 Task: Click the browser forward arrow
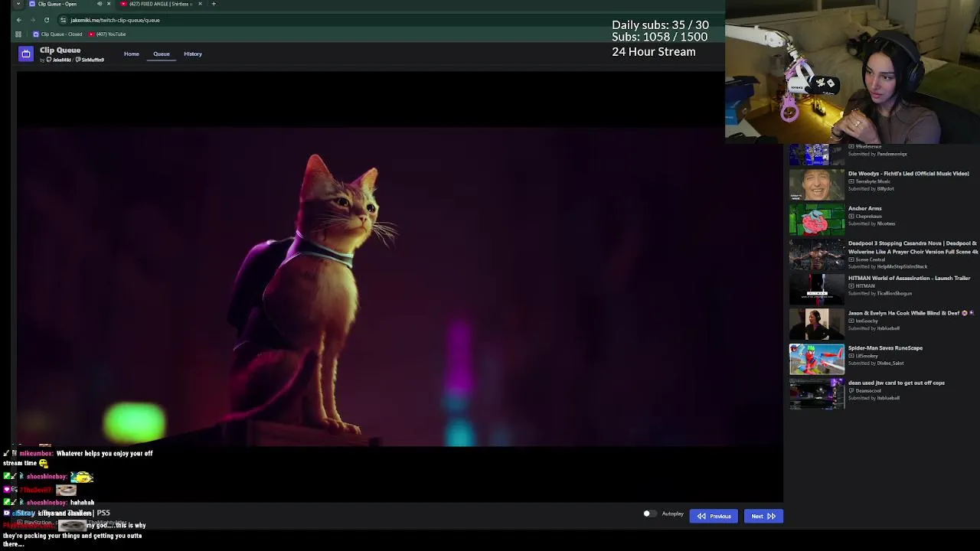click(x=32, y=20)
